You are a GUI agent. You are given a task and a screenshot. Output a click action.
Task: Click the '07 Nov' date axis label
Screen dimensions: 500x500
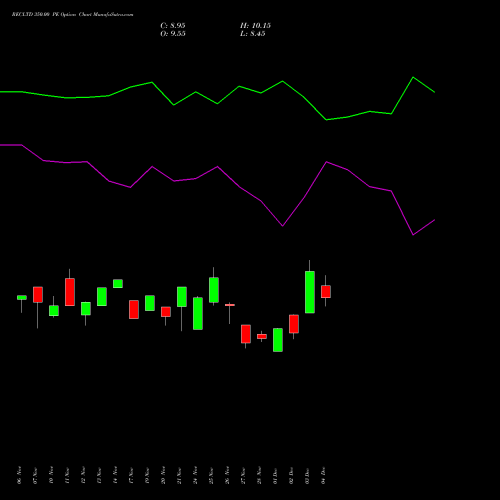pos(35,475)
